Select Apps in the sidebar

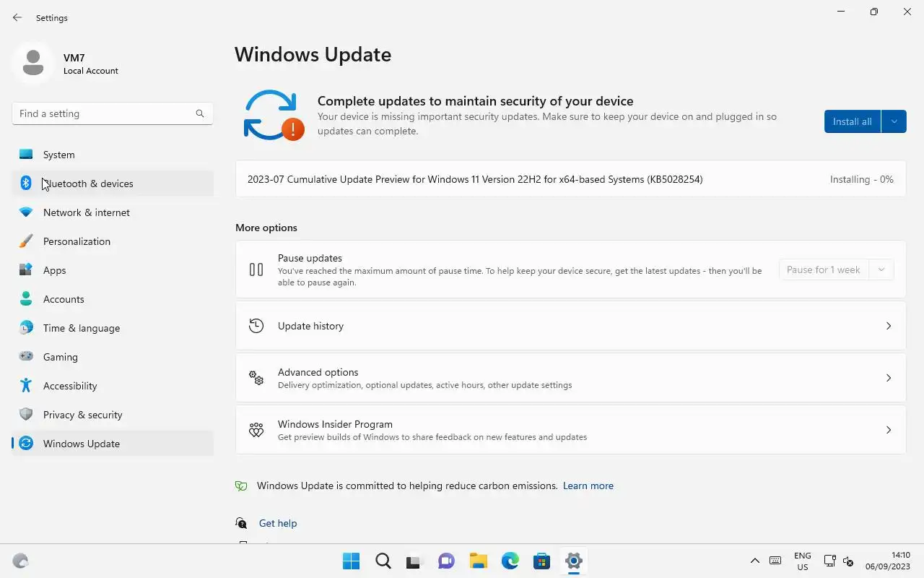113,270
